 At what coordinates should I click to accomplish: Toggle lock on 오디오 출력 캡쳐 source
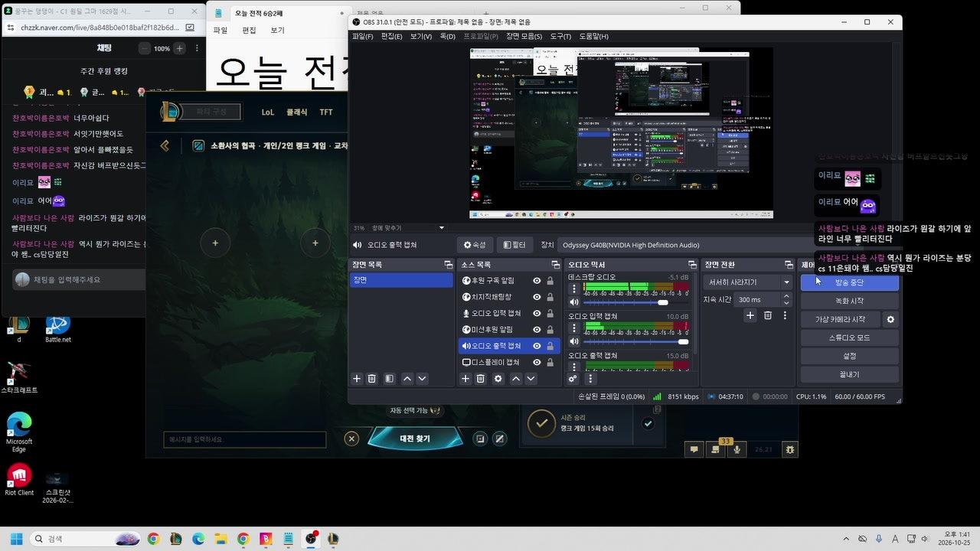[x=550, y=346]
